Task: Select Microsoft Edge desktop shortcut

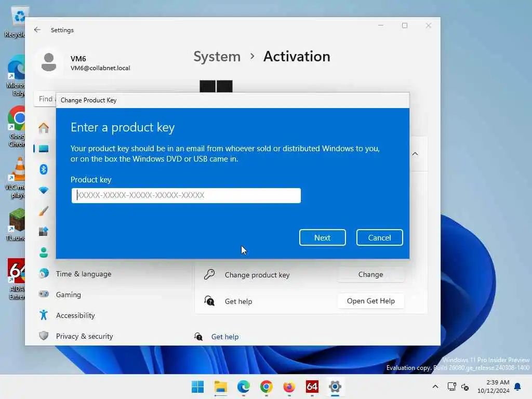Action: coord(16,76)
